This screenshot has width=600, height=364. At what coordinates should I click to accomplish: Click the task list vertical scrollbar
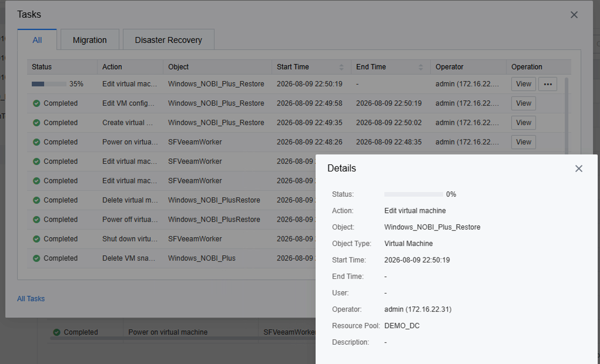point(566,115)
